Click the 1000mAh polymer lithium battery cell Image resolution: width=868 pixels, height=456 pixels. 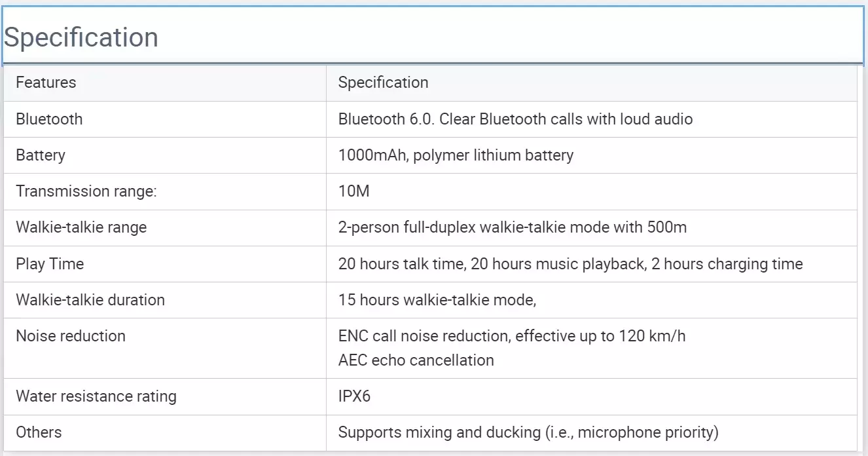click(456, 155)
